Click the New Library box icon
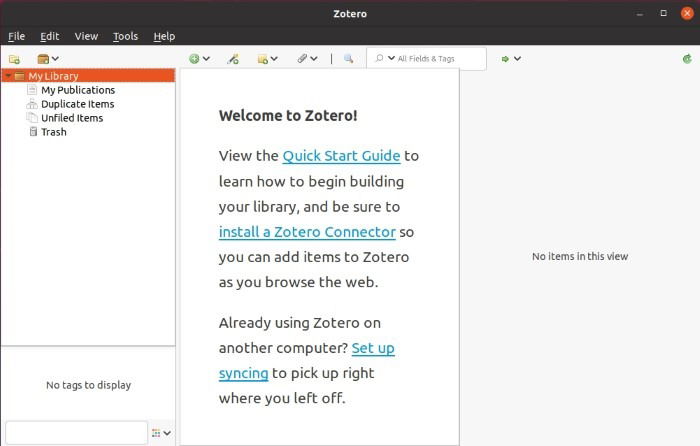Screen dimensions: 700x446 pos(43,59)
